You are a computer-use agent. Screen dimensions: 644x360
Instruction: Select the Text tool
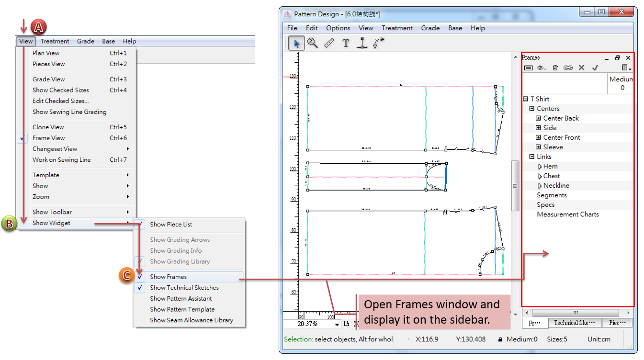point(346,44)
